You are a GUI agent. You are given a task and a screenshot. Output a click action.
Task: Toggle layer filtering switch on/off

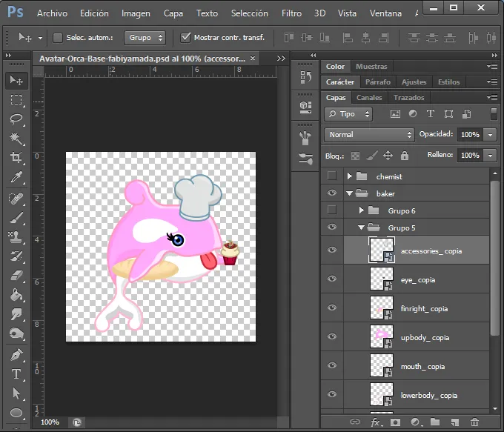(x=494, y=114)
